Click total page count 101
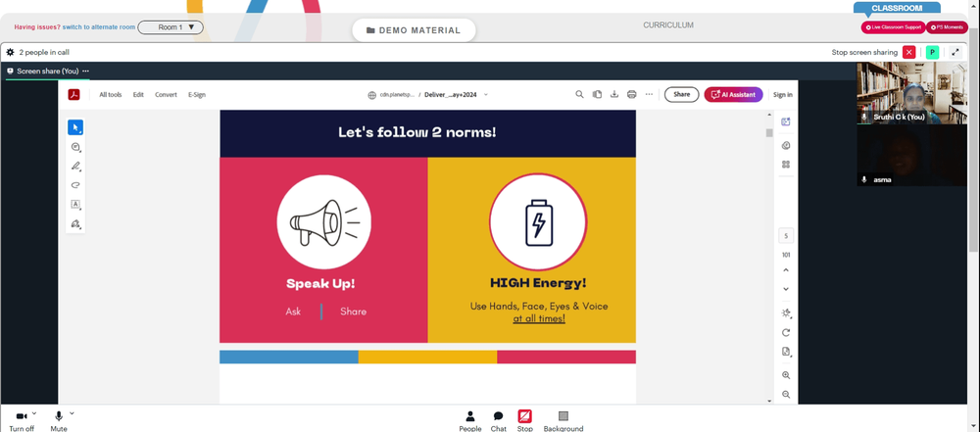This screenshot has width=980, height=432. tap(786, 255)
